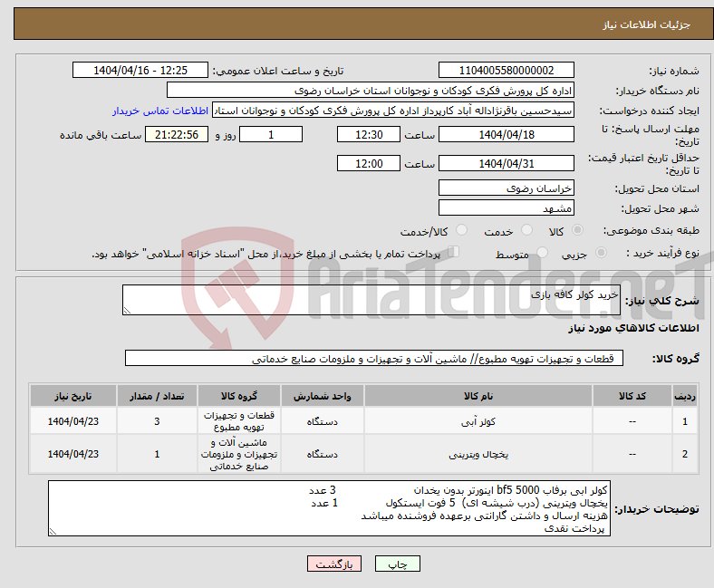Click the قطعات و تجهیزات تهویه مطبوع cell

(x=239, y=421)
